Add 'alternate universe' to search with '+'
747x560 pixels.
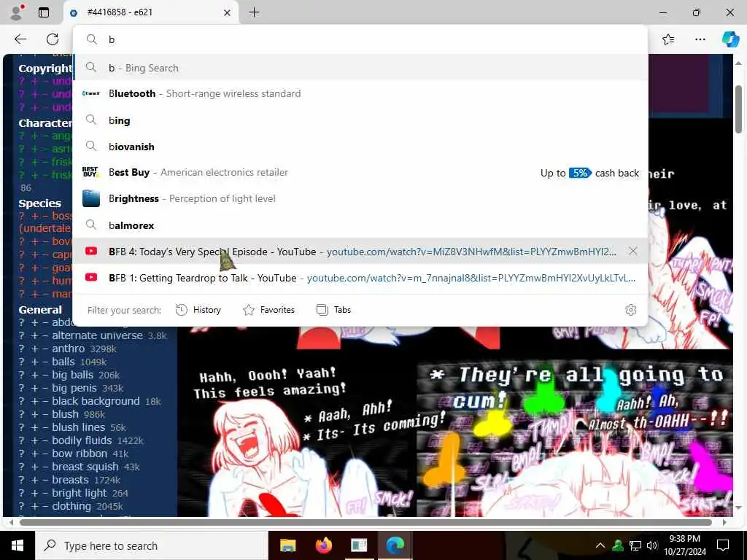point(34,335)
